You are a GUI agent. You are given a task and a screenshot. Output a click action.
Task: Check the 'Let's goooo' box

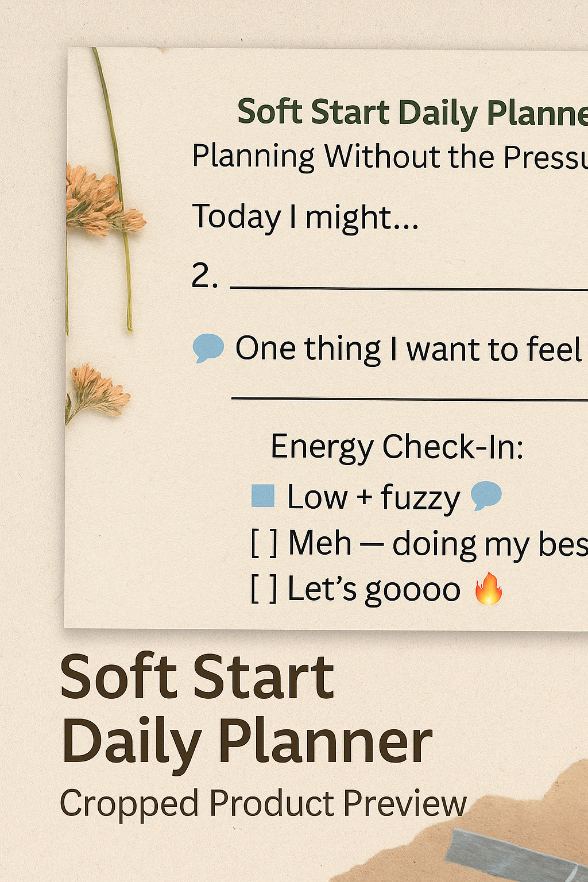point(264,589)
